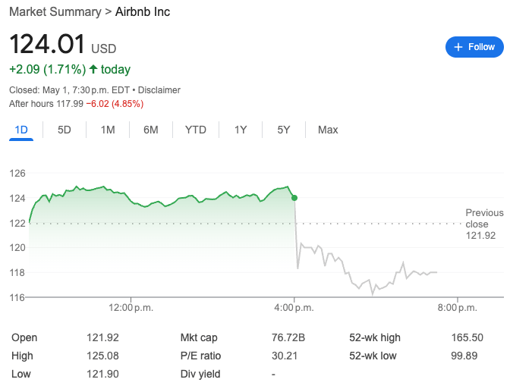The width and height of the screenshot is (532, 392).
Task: Show the 6M chart range
Action: [x=150, y=130]
